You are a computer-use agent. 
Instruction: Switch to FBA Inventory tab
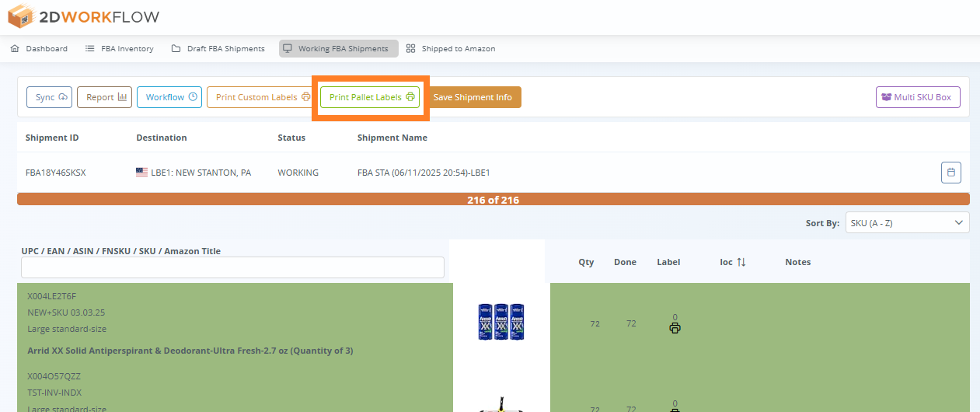[x=120, y=48]
